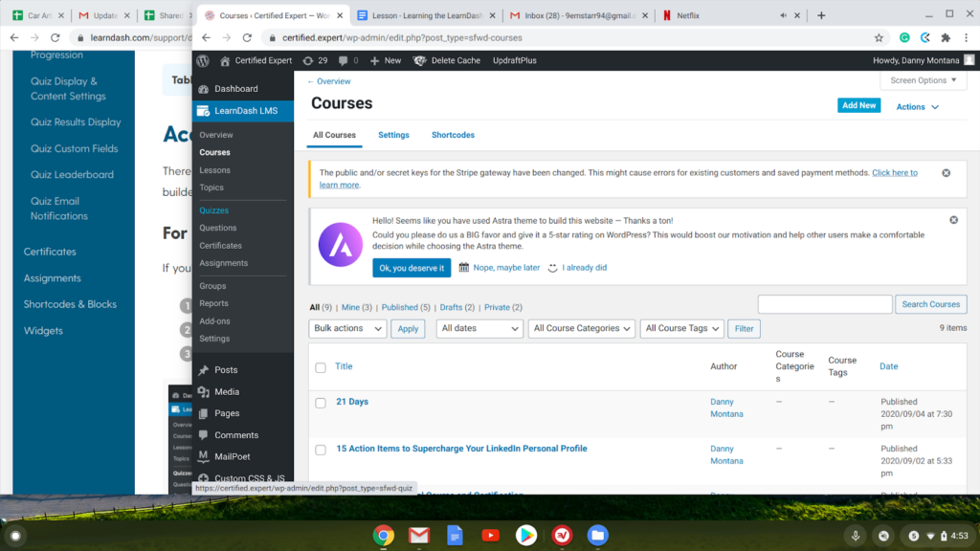Launch YouTube from the shelf
980x551 pixels.
pyautogui.click(x=491, y=536)
